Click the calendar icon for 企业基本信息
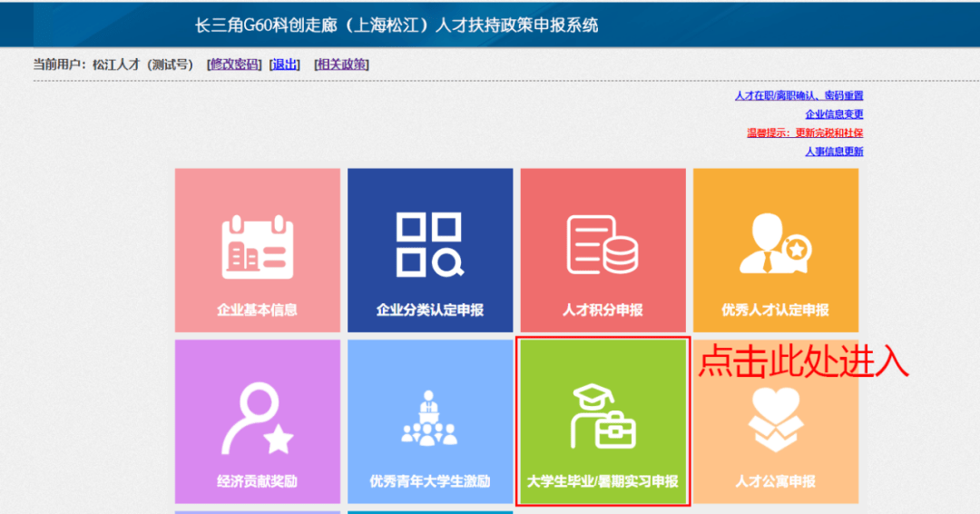This screenshot has height=514, width=980. tap(257, 245)
